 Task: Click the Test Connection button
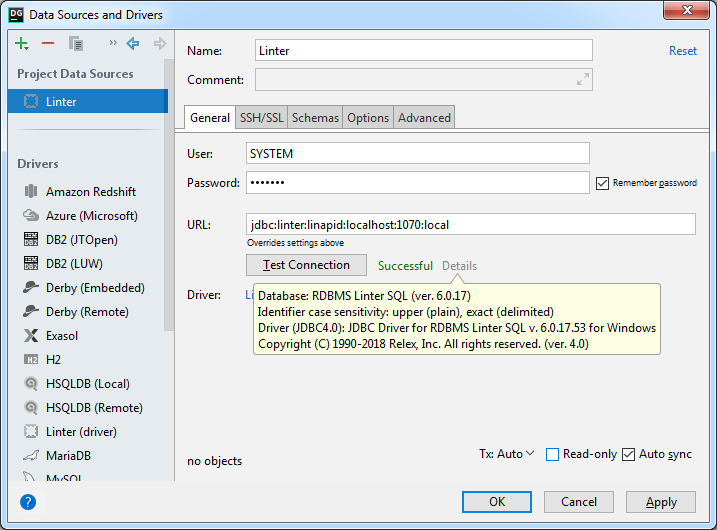click(306, 265)
